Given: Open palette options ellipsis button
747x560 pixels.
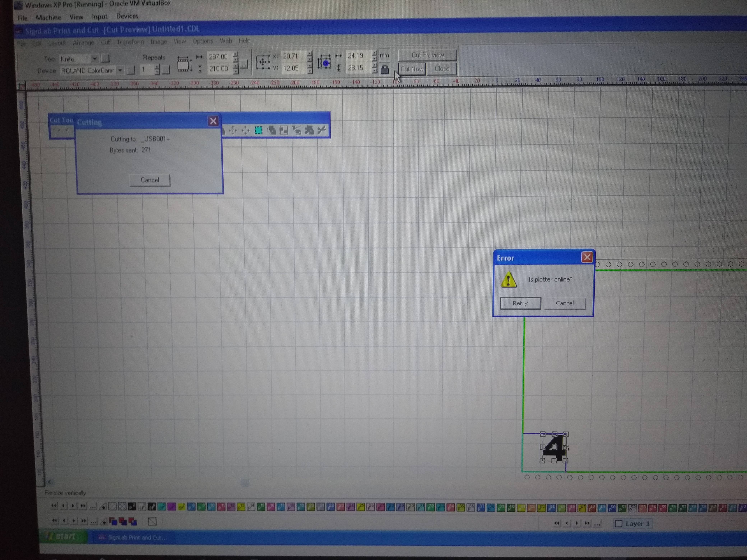Looking at the screenshot, I should (93, 506).
